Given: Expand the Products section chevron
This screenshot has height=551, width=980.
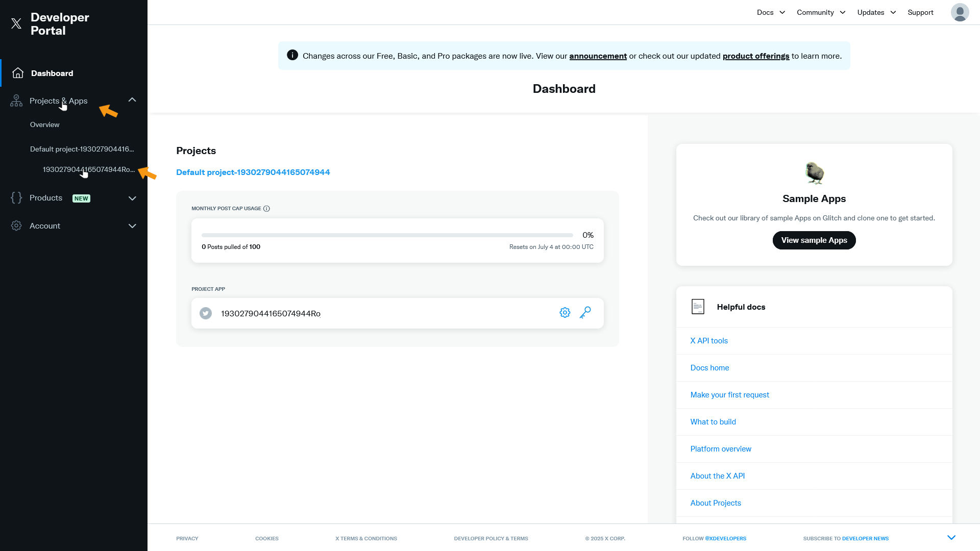Looking at the screenshot, I should tap(132, 198).
